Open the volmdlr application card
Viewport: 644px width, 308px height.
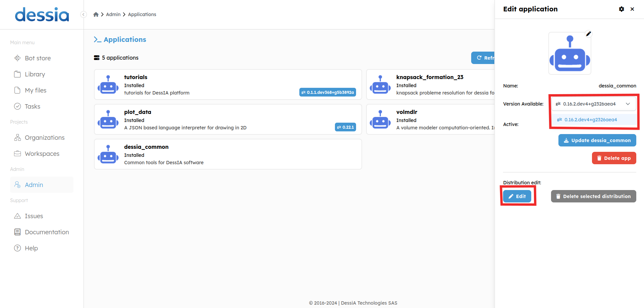pos(431,119)
